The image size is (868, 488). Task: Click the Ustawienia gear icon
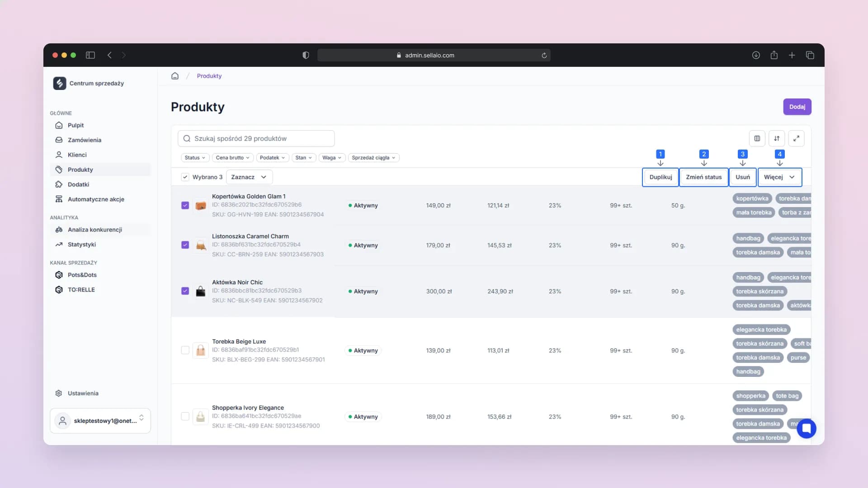(59, 393)
